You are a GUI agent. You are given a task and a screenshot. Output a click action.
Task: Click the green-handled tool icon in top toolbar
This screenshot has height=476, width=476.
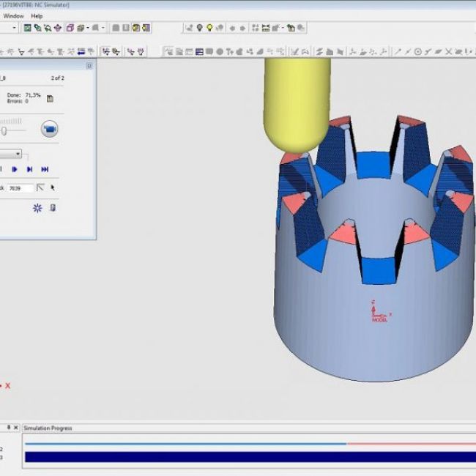pos(291,29)
